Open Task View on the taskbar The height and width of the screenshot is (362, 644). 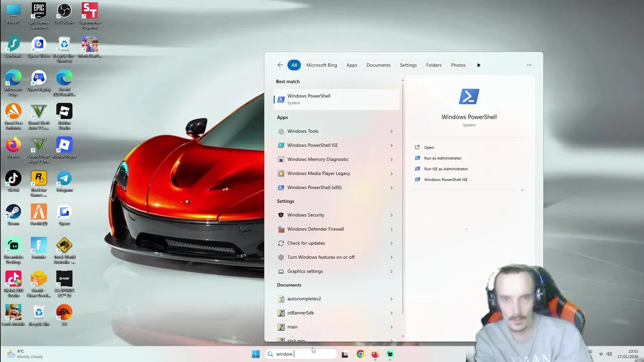tap(345, 354)
